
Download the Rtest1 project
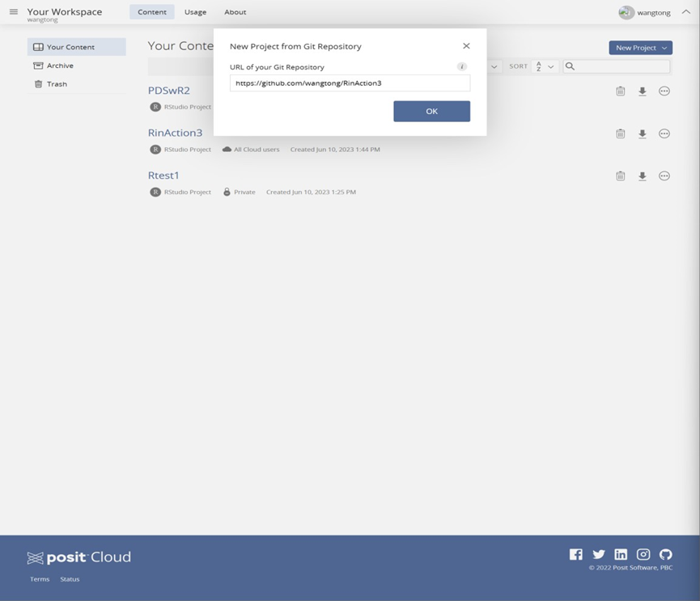tap(642, 176)
